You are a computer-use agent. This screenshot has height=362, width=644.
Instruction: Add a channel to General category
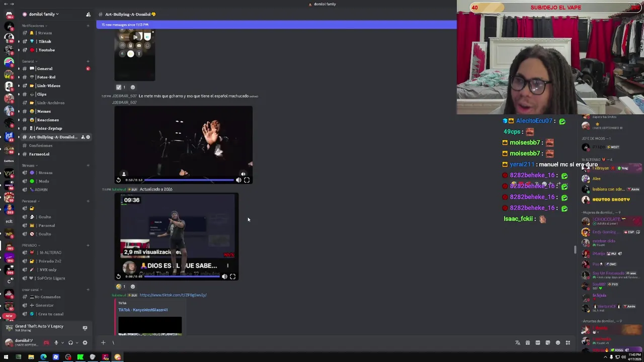pyautogui.click(x=88, y=61)
